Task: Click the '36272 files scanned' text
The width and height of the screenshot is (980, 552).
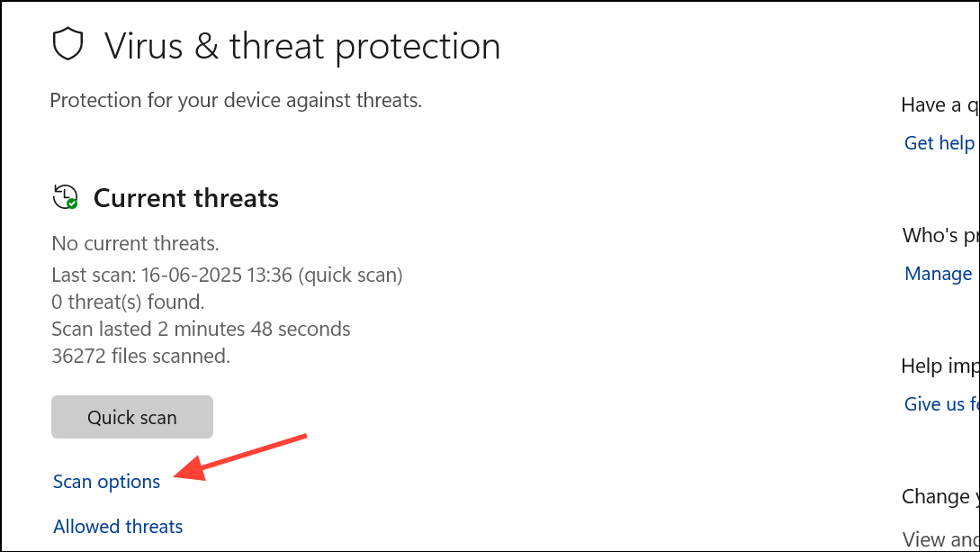Action: point(141,356)
